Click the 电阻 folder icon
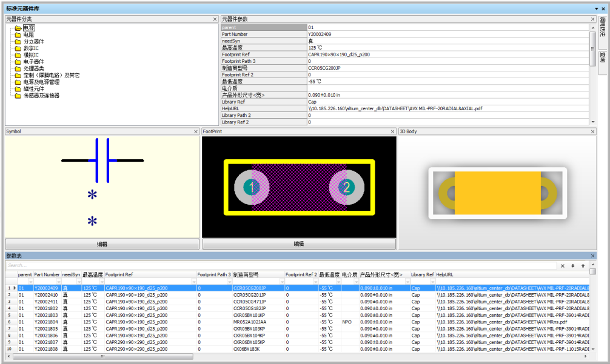 [18, 35]
